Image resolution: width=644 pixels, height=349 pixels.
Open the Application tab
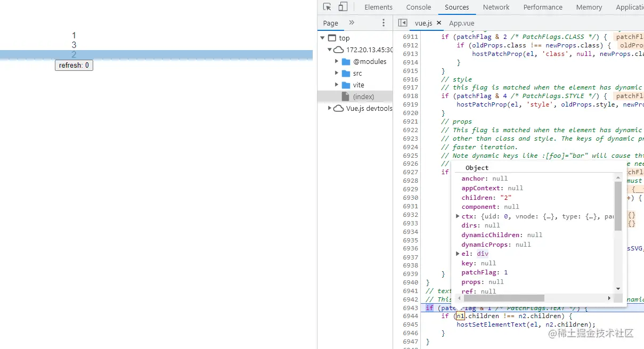[630, 7]
